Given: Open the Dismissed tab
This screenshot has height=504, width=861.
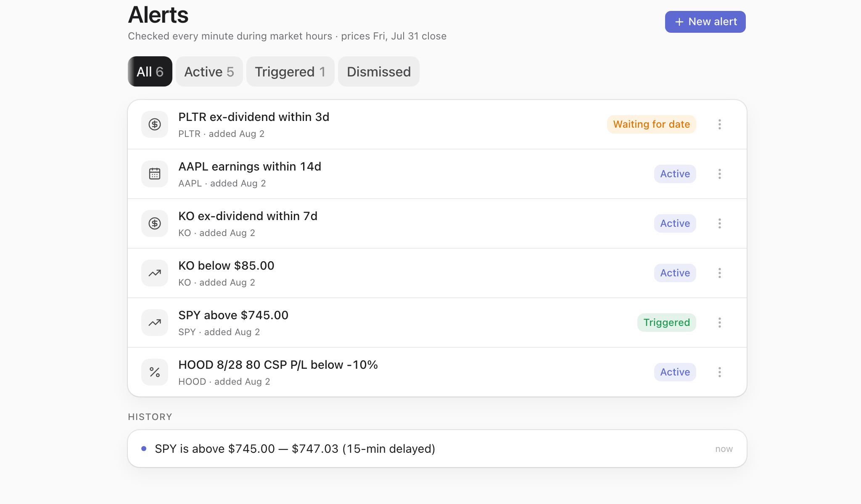Looking at the screenshot, I should [379, 71].
